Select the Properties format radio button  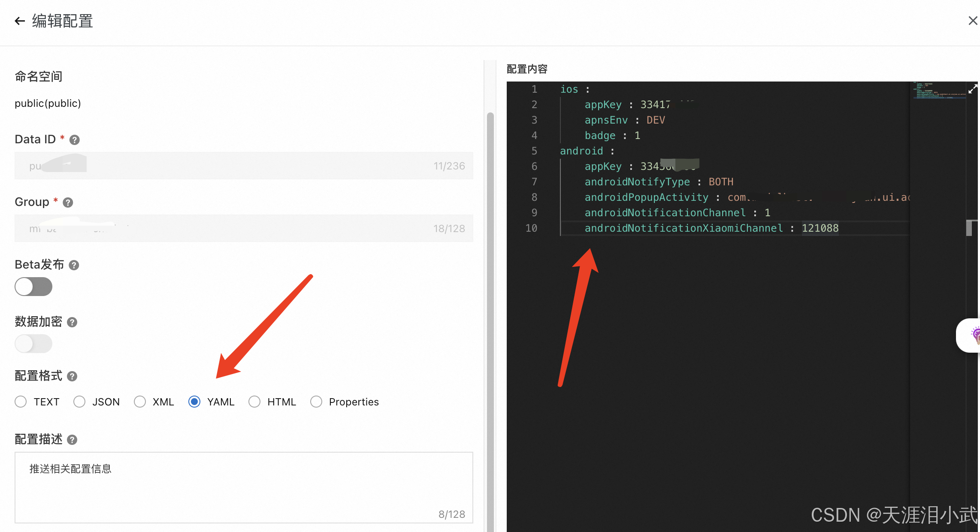(316, 402)
